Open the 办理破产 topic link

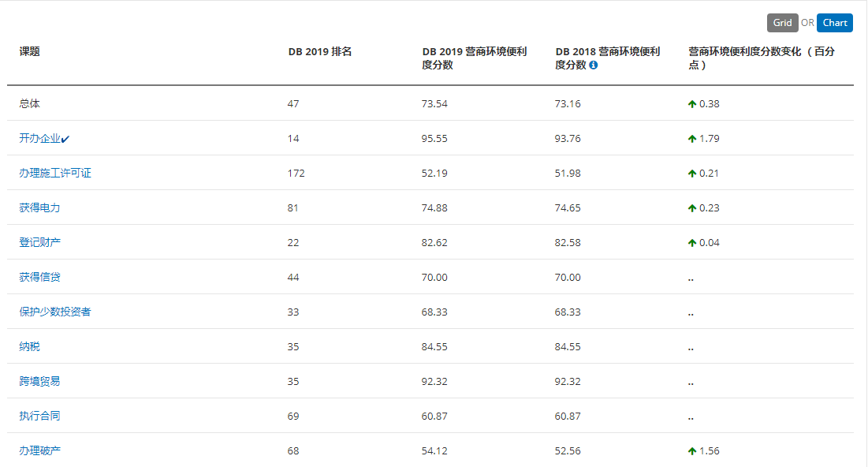(x=40, y=450)
